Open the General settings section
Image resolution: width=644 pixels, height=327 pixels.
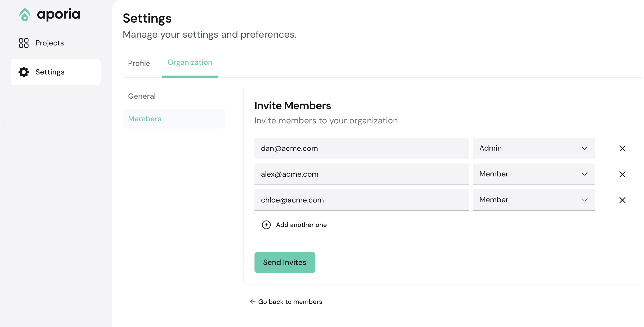pos(142,96)
